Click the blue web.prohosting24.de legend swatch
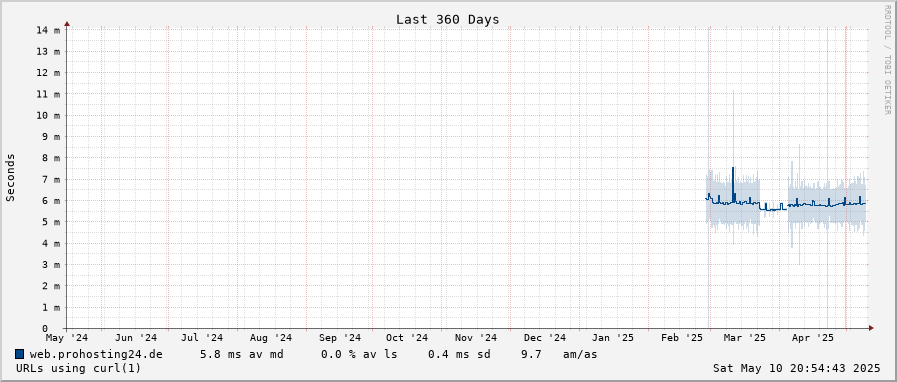This screenshot has height=382, width=897. (20, 355)
